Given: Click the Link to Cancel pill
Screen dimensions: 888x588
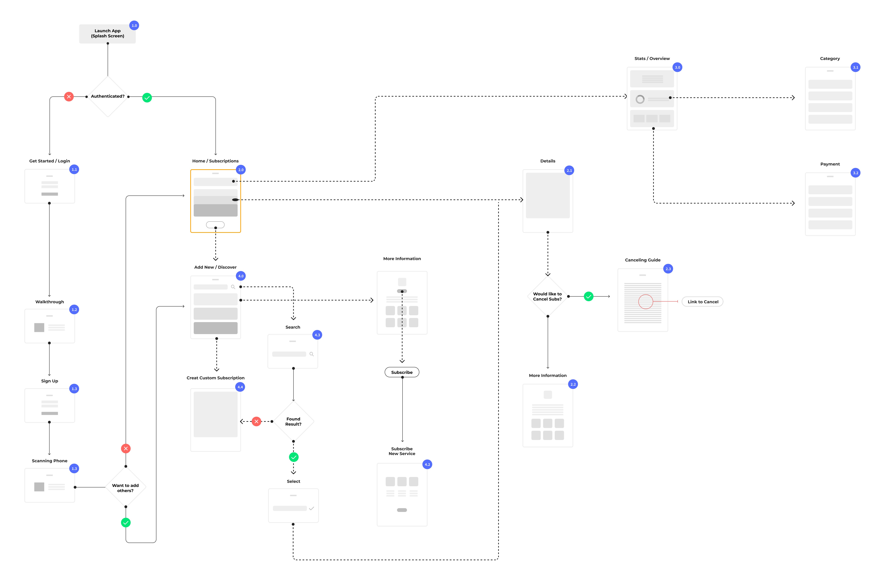Looking at the screenshot, I should pyautogui.click(x=702, y=302).
